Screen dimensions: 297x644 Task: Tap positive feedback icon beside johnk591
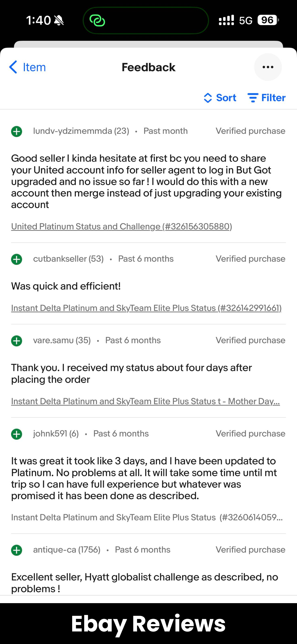17,434
